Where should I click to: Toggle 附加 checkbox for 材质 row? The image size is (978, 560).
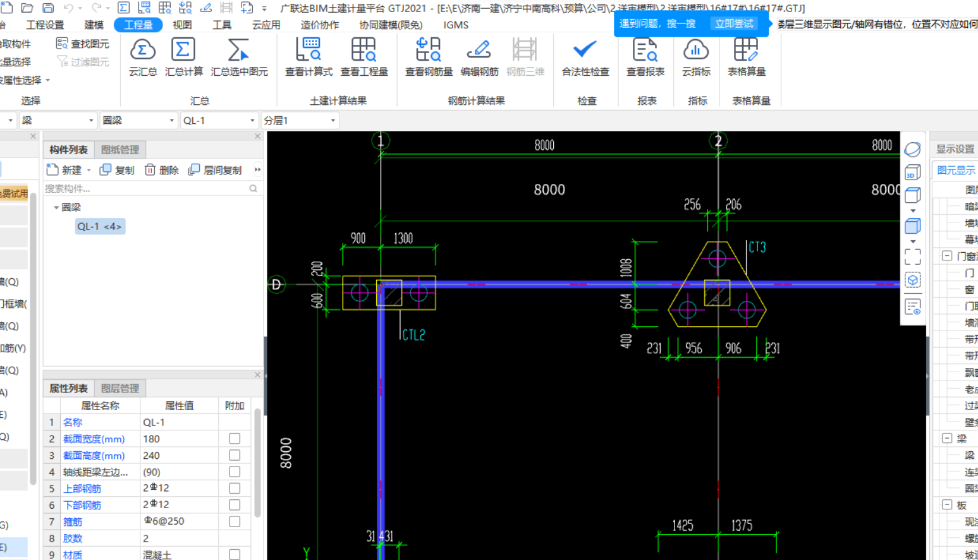click(x=235, y=554)
